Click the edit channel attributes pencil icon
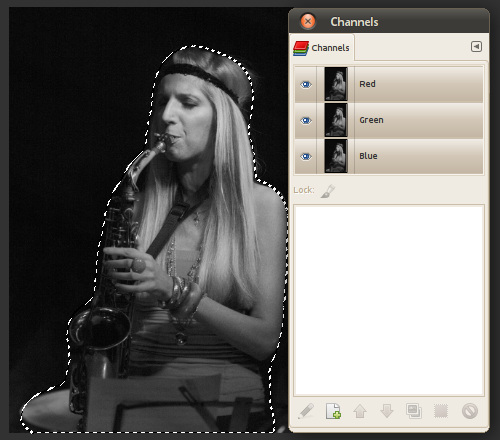This screenshot has width=500, height=440. 306,411
